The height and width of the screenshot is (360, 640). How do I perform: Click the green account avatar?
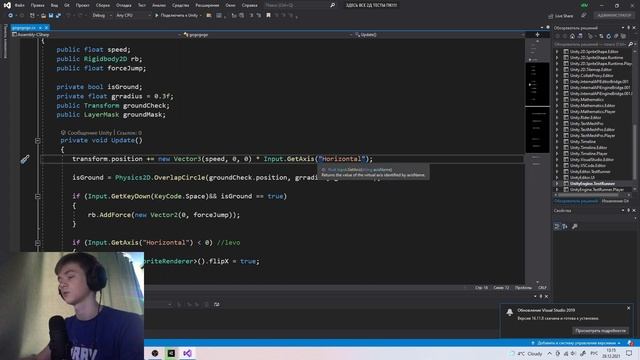coord(584,5)
